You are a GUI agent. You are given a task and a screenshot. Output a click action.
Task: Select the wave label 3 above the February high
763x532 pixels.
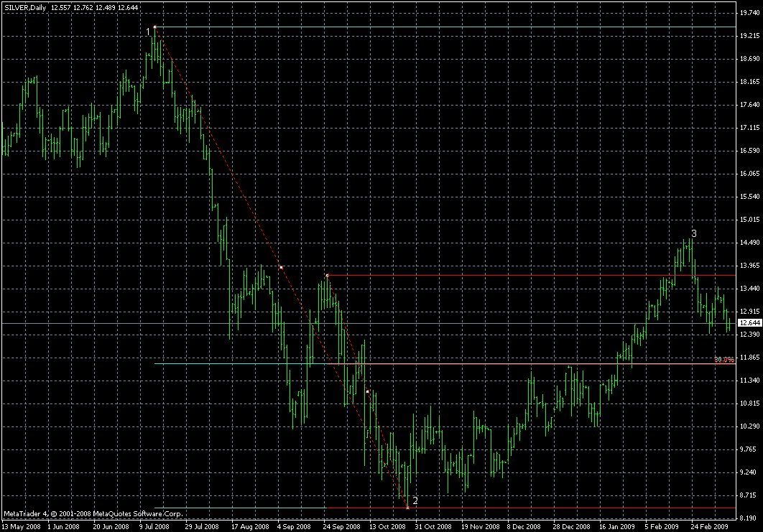(x=694, y=234)
